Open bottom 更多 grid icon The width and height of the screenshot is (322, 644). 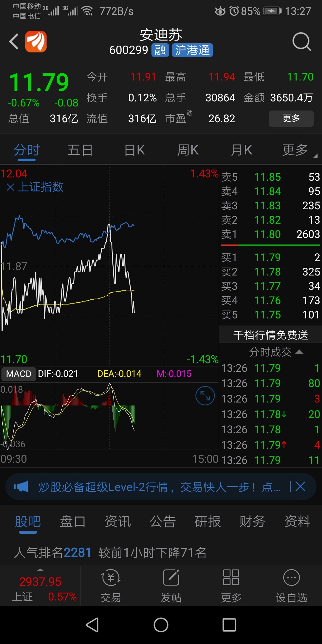231,586
